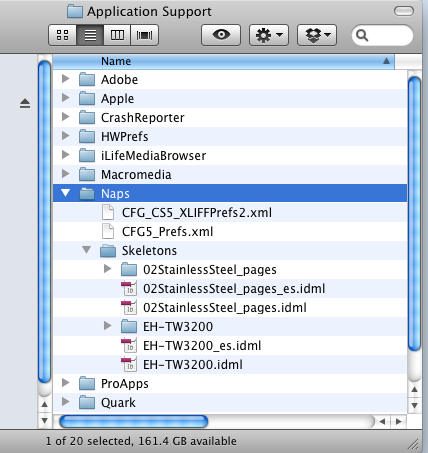
Task: Collapse the Naps folder
Action: [66, 193]
